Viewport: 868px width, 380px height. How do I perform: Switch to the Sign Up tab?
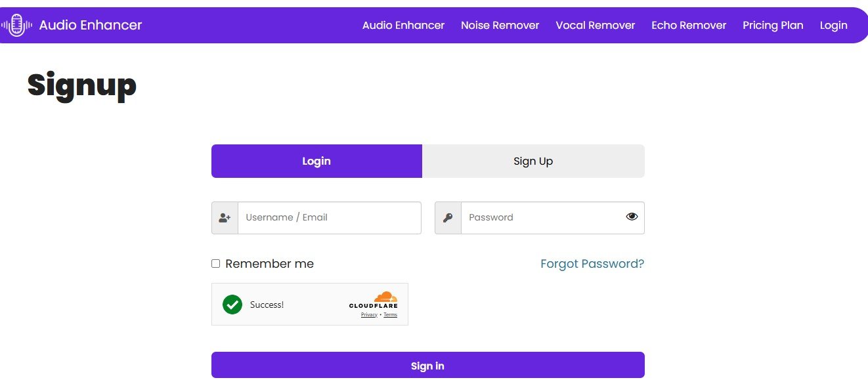coord(532,161)
